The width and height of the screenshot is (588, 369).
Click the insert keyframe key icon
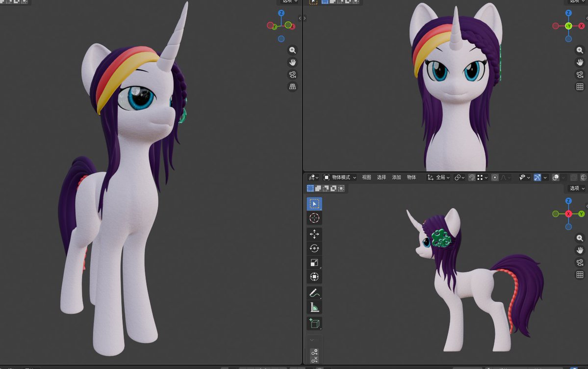click(314, 352)
